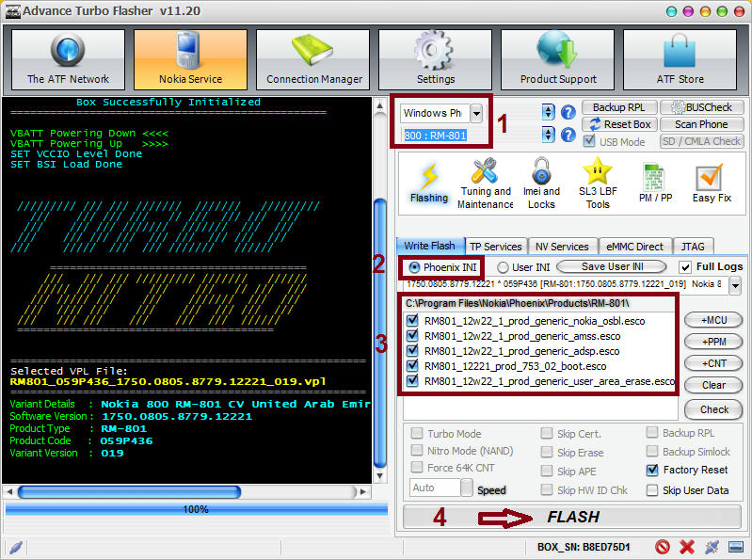Select the Nokia Service module

click(x=190, y=59)
